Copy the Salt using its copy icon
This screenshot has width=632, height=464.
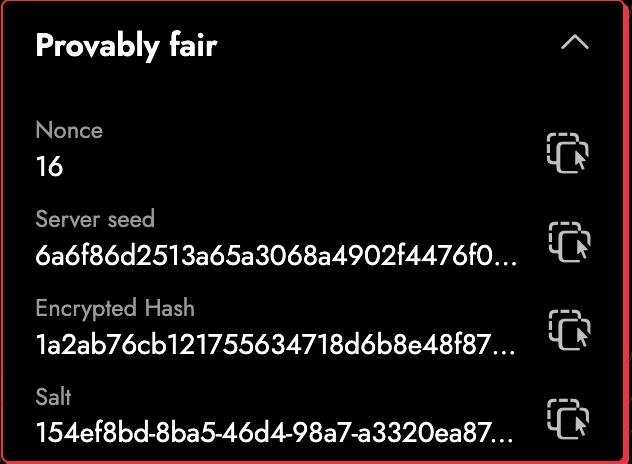[568, 419]
